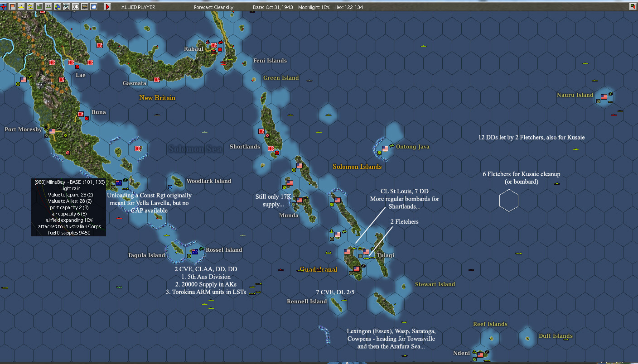Click the airfield expanding 10% line

pos(69,220)
